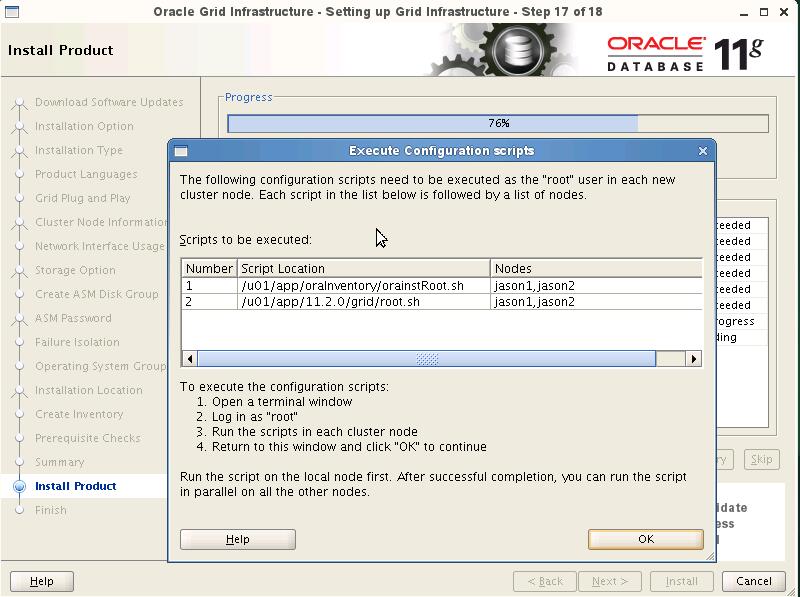Image resolution: width=800 pixels, height=597 pixels.
Task: Select the Nodes column header
Action: click(x=596, y=268)
